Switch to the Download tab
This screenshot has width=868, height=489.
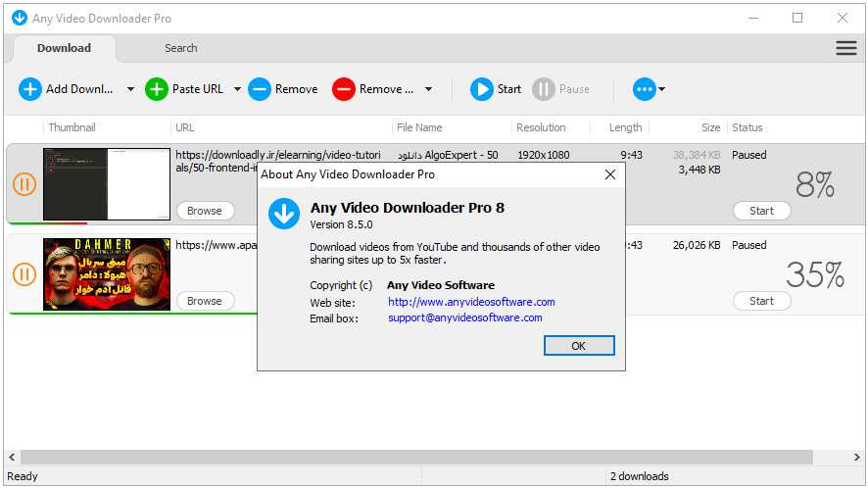[x=65, y=48]
